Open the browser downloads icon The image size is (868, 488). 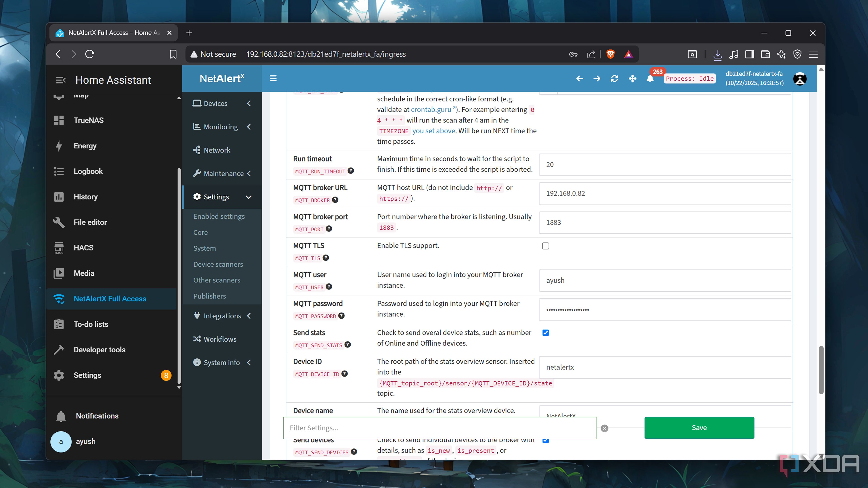717,54
